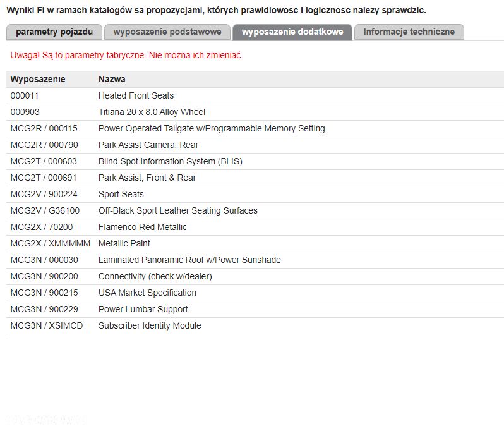Viewport: 504px width, 431px height.
Task: Click Laminated Panoramic Roof w/Power Sunshade
Action: (189, 260)
